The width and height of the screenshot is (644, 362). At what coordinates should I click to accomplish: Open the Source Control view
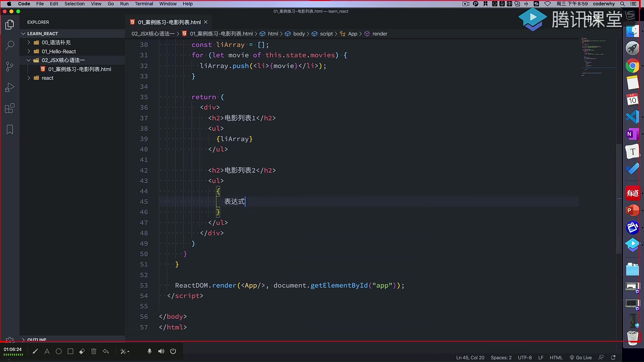click(10, 66)
